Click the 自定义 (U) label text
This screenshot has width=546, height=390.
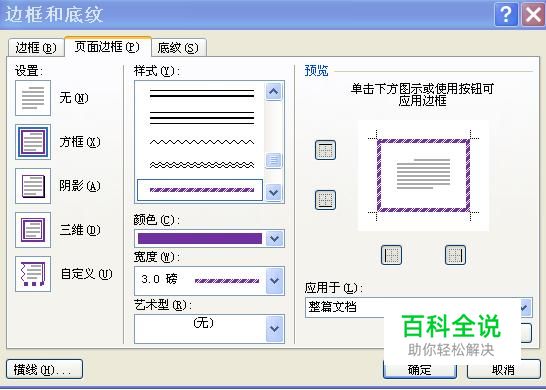(86, 274)
